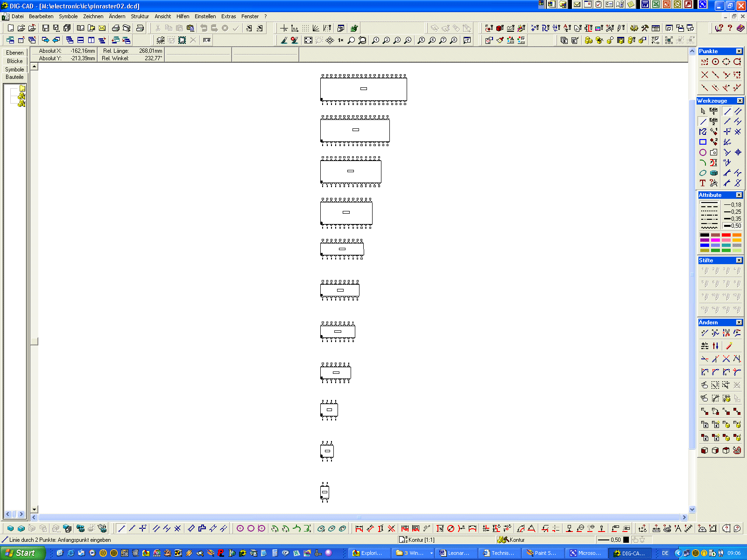Switch to Technis... taskbar window

pos(499,553)
